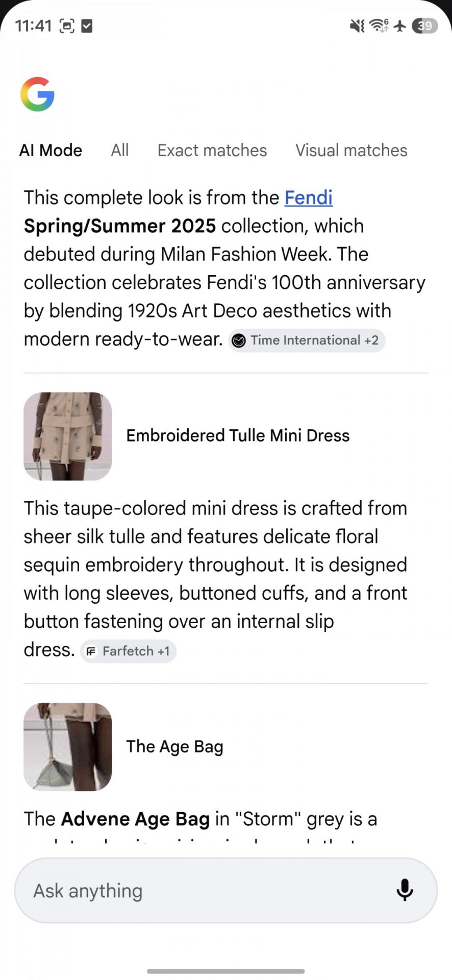Open the Visual matches tab
Screen dimensions: 452x980
[x=351, y=151]
